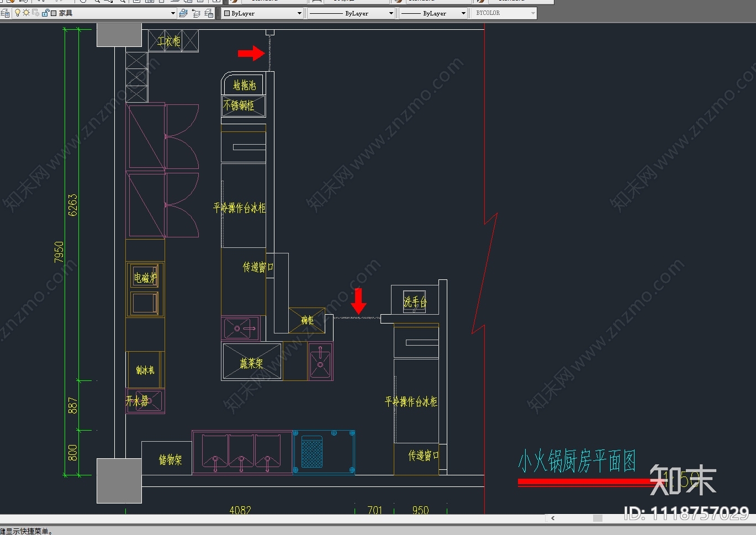Select the blue dishwasher block in drawing
This screenshot has width=756, height=535.
tap(324, 452)
